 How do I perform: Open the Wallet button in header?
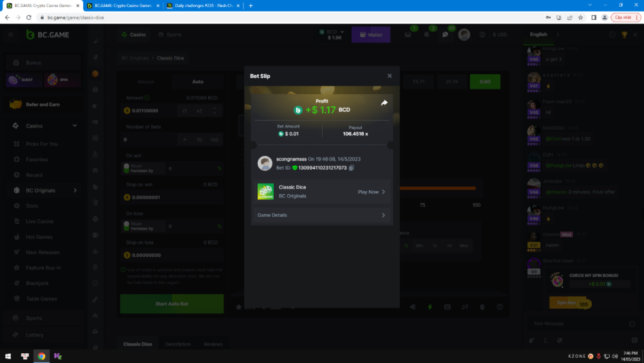click(x=371, y=35)
